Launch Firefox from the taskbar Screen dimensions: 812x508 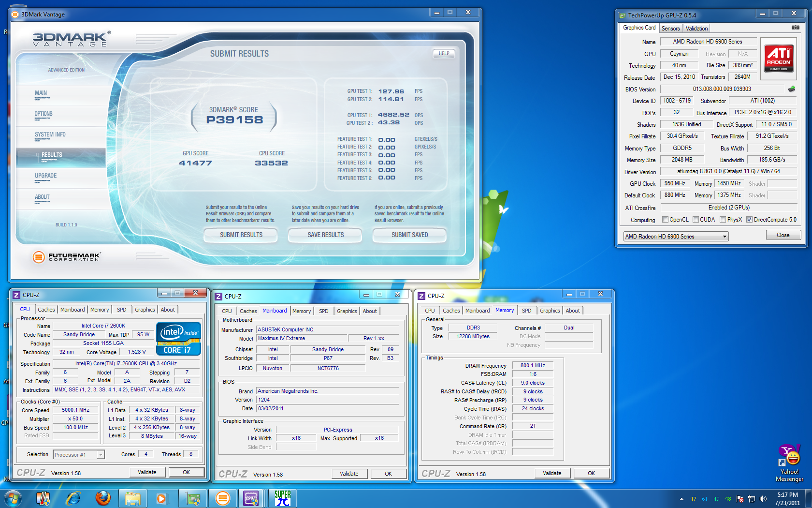[103, 498]
